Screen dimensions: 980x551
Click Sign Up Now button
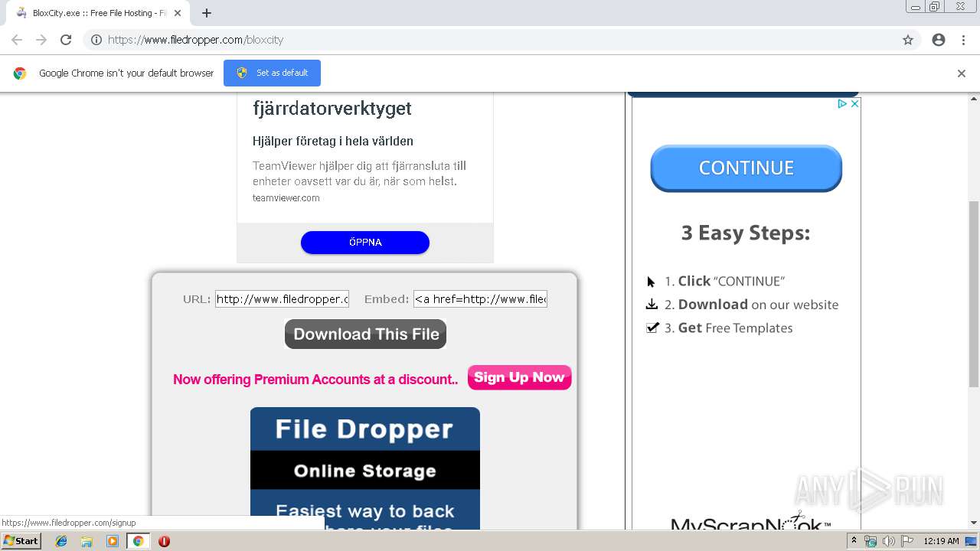click(519, 377)
